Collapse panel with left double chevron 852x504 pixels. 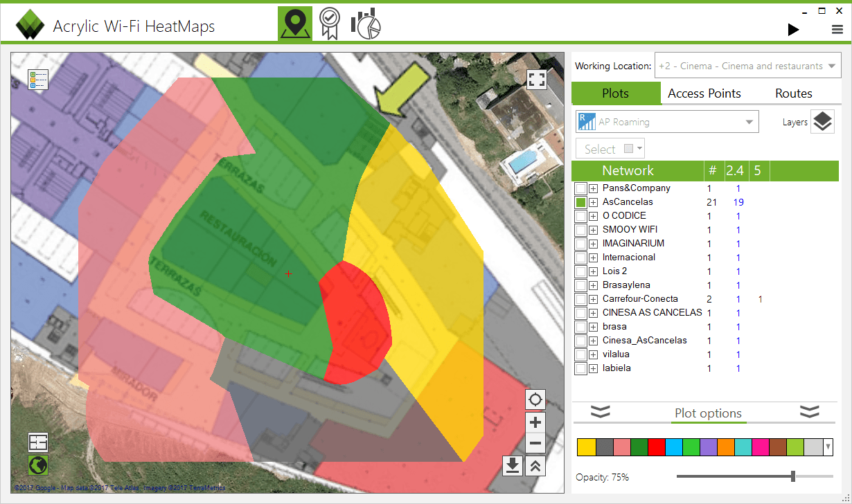[601, 412]
